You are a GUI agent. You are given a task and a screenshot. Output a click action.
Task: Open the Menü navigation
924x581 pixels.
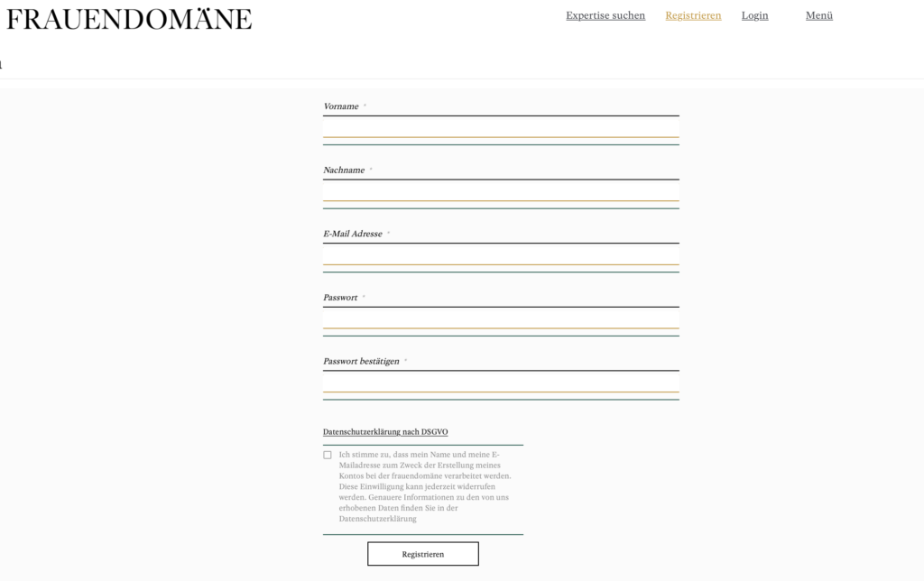(818, 15)
